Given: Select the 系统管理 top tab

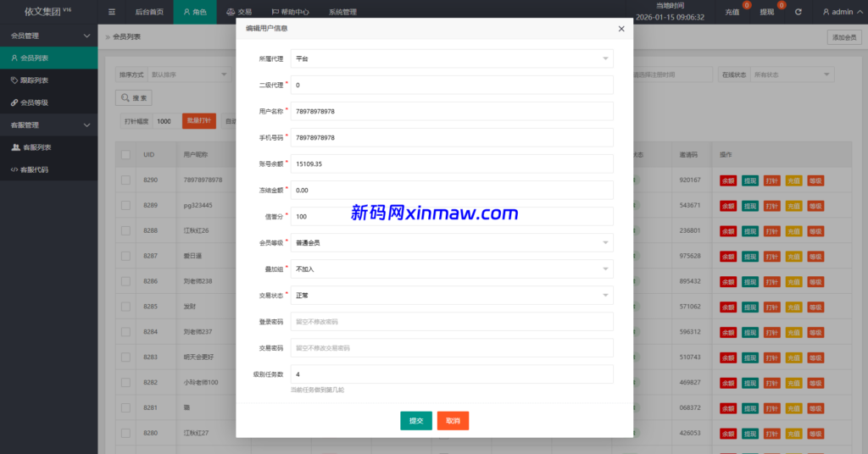Looking at the screenshot, I should tap(342, 12).
